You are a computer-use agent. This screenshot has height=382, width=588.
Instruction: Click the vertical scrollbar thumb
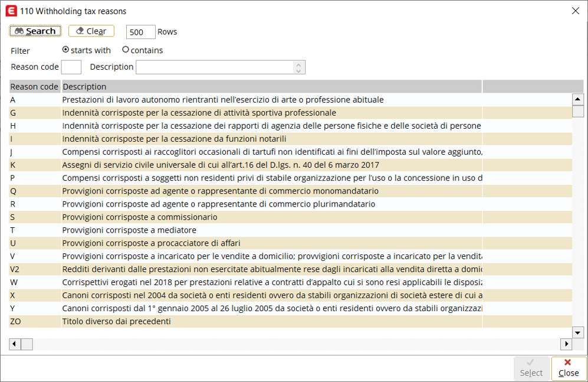(577, 112)
